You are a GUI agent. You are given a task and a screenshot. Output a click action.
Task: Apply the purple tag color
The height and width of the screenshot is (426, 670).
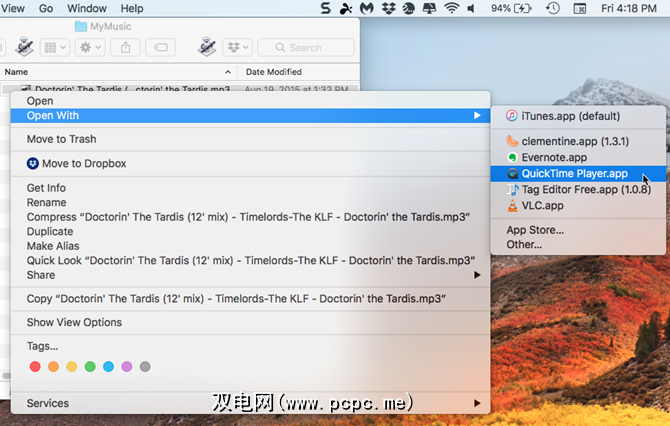127,367
